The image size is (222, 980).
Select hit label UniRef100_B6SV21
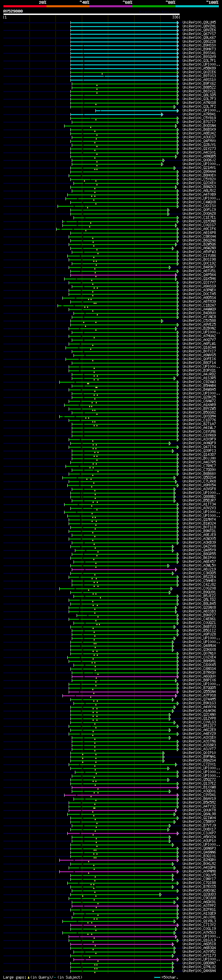point(199,91)
